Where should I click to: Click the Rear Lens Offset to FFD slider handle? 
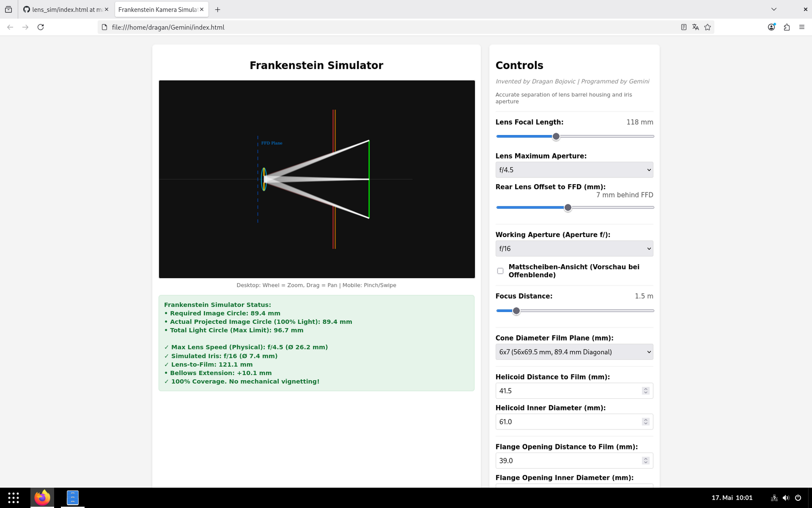(x=568, y=208)
